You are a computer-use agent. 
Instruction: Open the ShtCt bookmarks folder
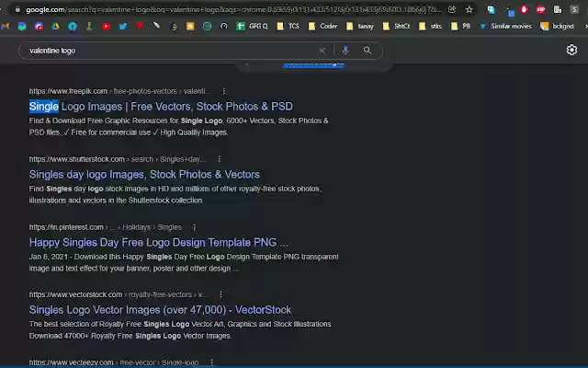396,26
